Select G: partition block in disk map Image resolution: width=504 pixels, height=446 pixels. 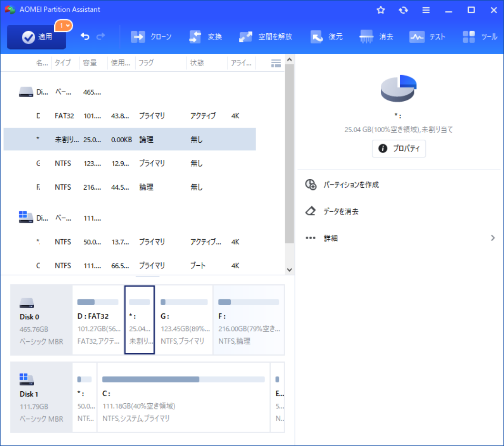pos(184,320)
